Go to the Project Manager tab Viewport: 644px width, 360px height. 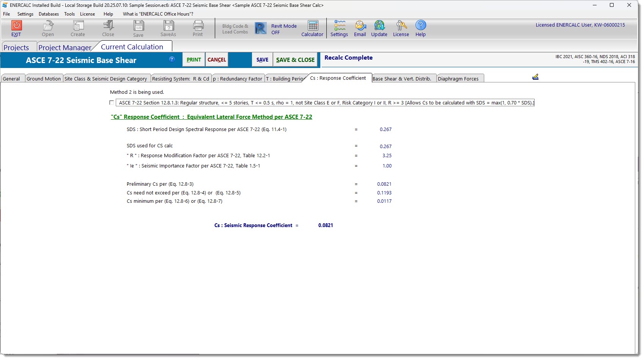tap(65, 47)
